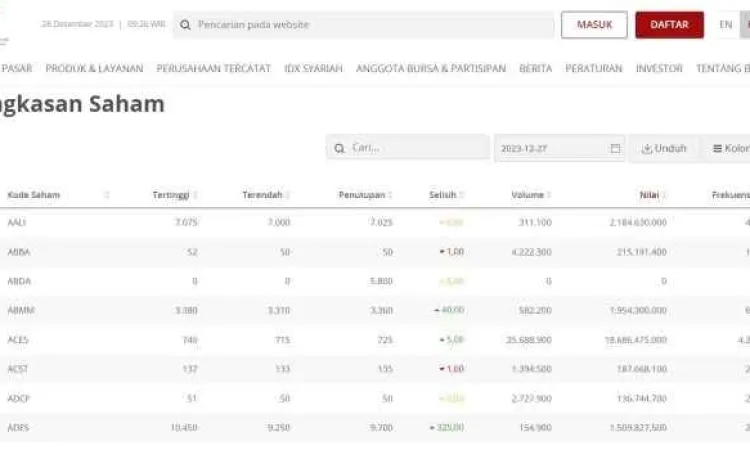Click the Unduh download button
This screenshot has height=450, width=750.
pos(663,149)
